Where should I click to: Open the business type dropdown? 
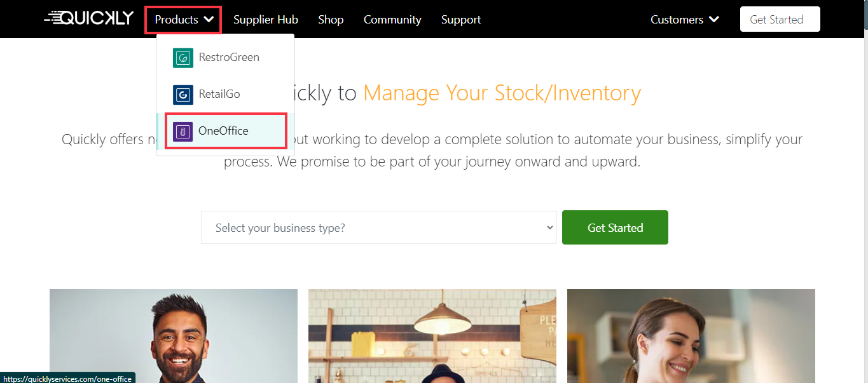(379, 227)
